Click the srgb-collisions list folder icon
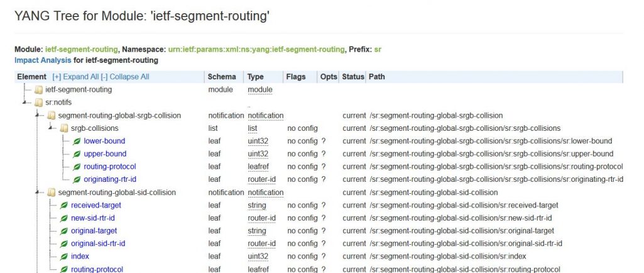The height and width of the screenshot is (273, 644). point(64,128)
